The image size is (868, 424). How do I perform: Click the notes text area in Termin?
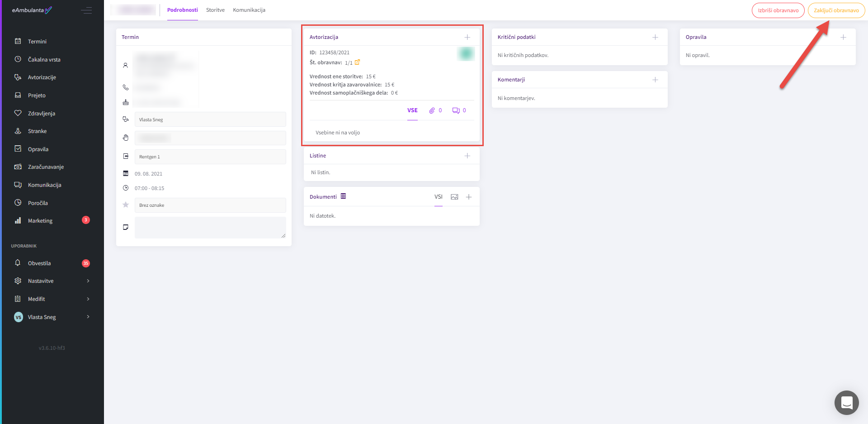click(x=210, y=228)
